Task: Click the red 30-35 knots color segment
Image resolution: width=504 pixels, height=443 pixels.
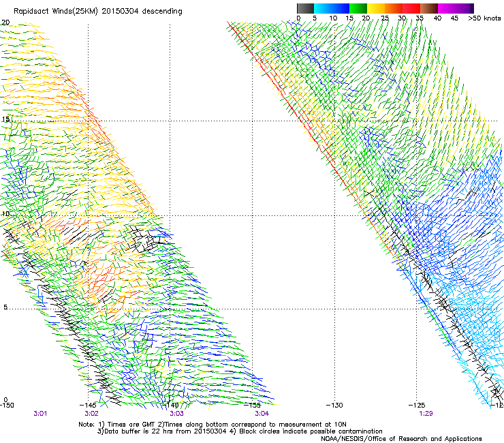Action: 411,8
